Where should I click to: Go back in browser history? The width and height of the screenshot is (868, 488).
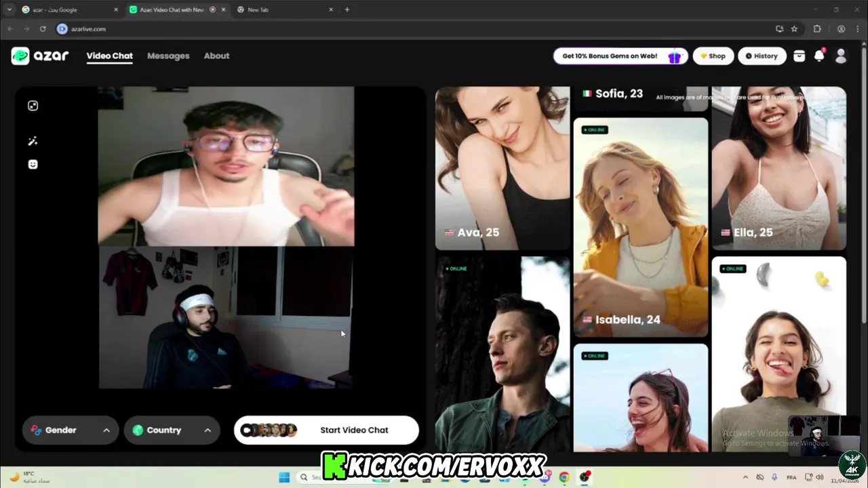[x=10, y=28]
